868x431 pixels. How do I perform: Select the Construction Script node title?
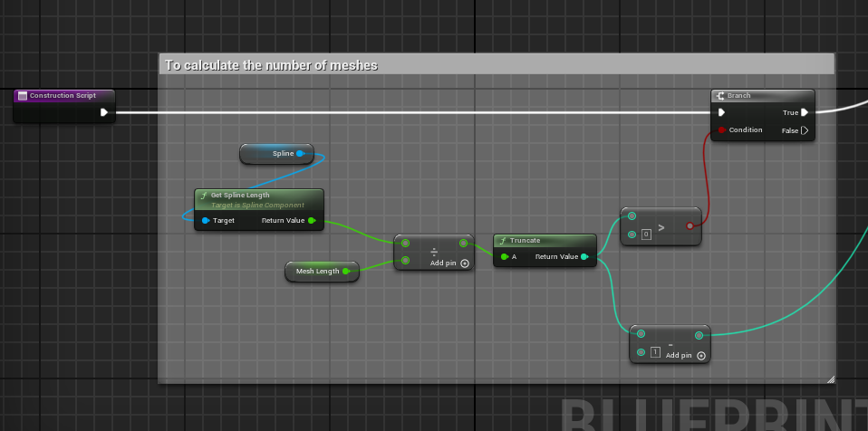pyautogui.click(x=63, y=96)
